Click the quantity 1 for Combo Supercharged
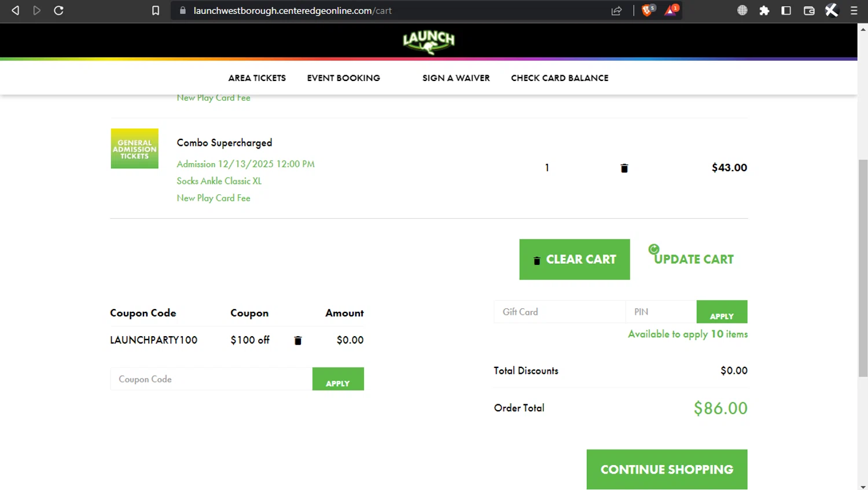Screen dimensions: 868x490 [547, 168]
